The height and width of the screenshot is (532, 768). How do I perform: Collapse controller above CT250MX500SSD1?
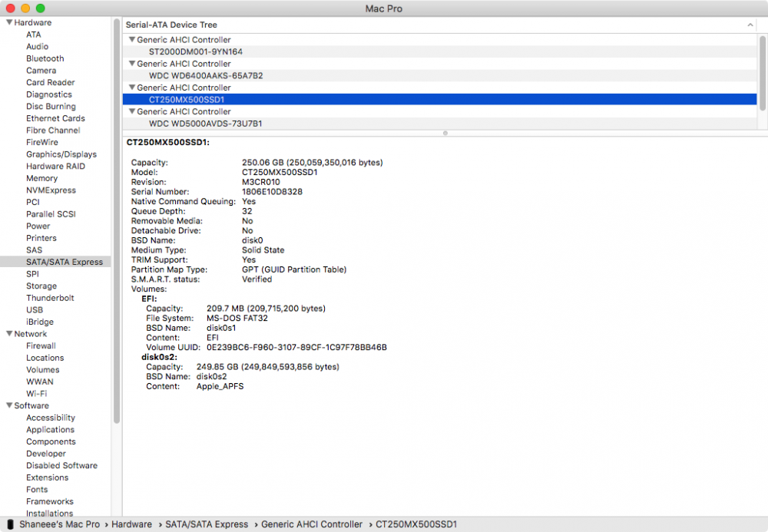pyautogui.click(x=132, y=88)
